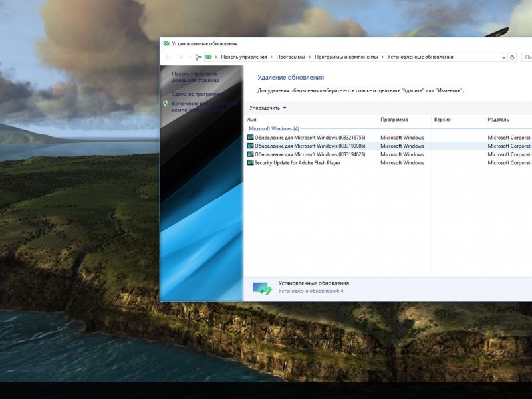Image resolution: width=532 pixels, height=399 pixels.
Task: Click the window icon in the title bar
Action: coord(166,43)
